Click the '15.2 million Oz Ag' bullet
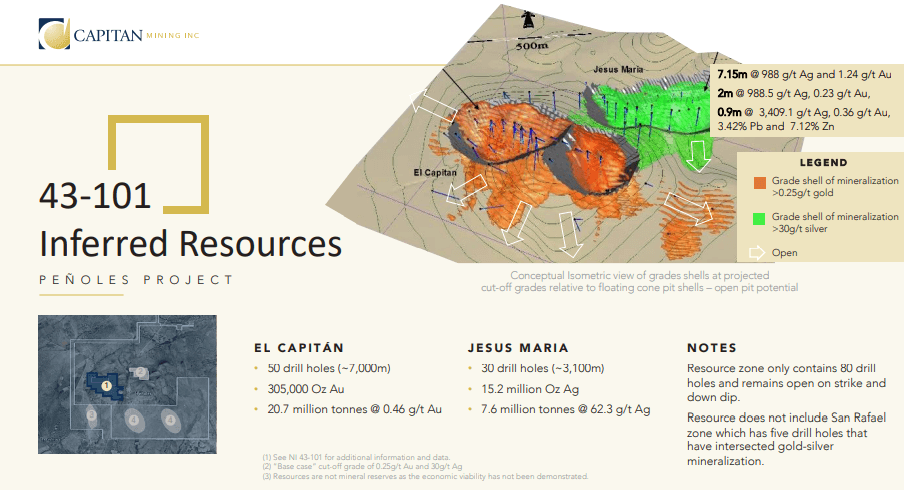Screen dimensions: 904x490 (530, 389)
